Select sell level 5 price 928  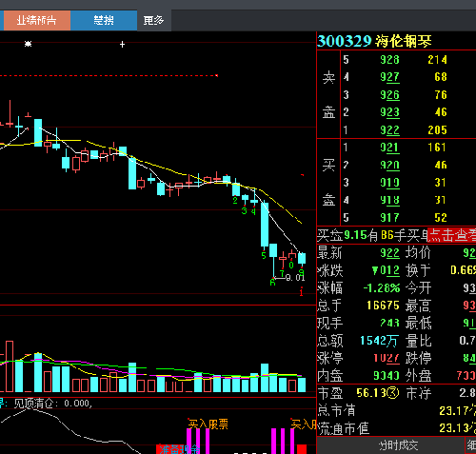389,60
